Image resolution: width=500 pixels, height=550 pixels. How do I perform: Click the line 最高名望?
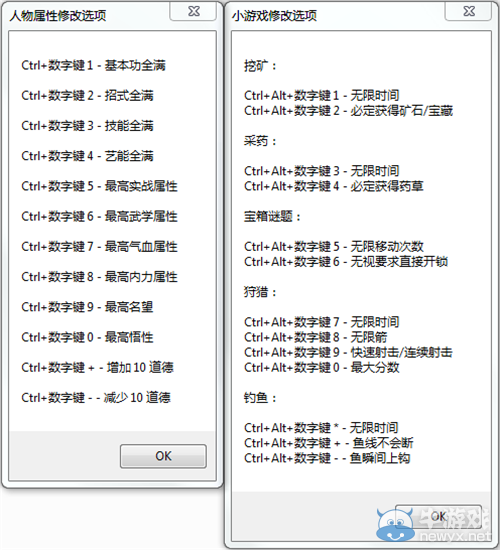point(87,307)
